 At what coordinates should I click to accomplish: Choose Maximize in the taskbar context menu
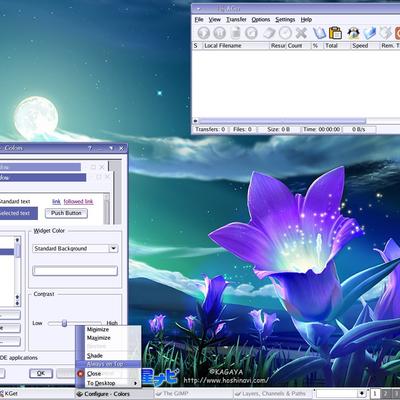click(x=108, y=338)
